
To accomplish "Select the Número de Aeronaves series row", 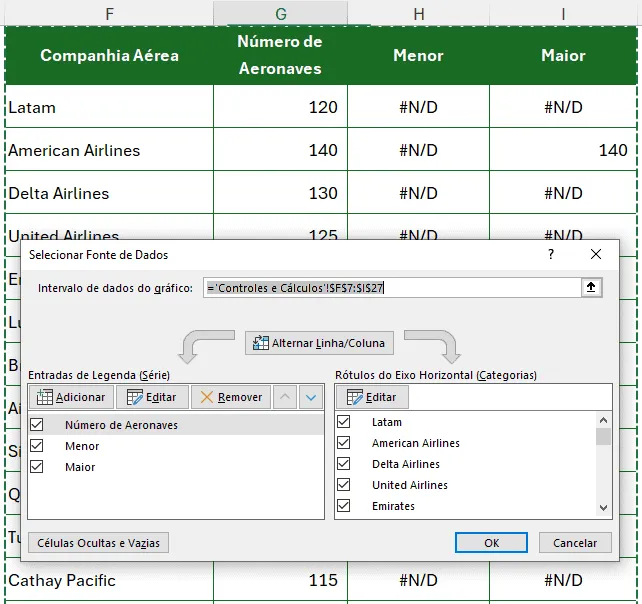I will point(176,425).
